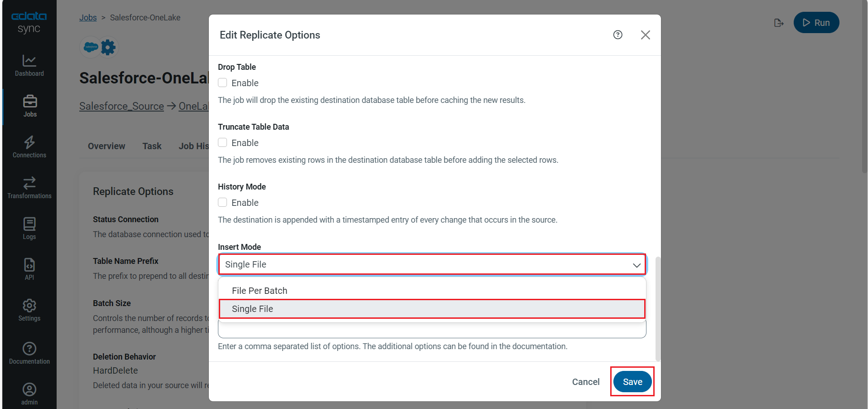868x409 pixels.
Task: Click the Salesforce-OneLake breadcrumb text
Action: (x=145, y=17)
